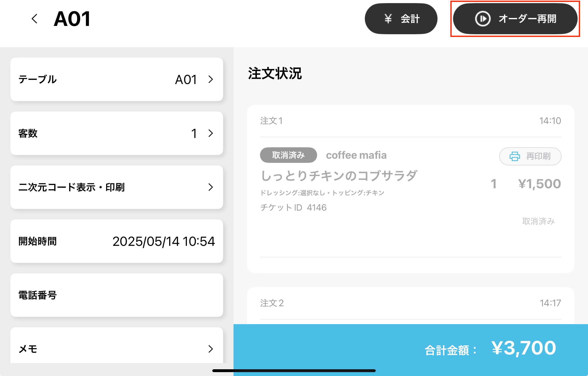This screenshot has width=588, height=376.
Task: Expand the 客数 row chevron
Action: [211, 133]
